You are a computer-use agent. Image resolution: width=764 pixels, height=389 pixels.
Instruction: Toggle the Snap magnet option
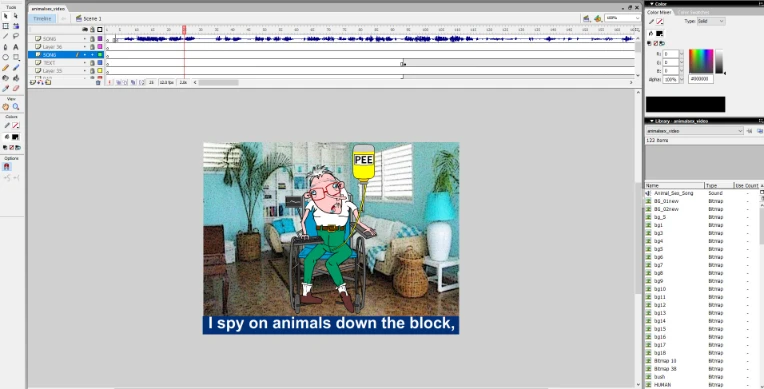(6, 167)
